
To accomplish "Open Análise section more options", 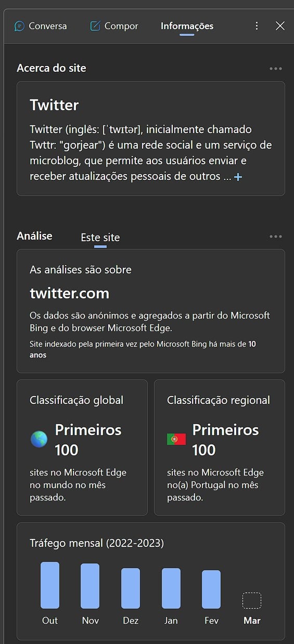I will pyautogui.click(x=276, y=236).
